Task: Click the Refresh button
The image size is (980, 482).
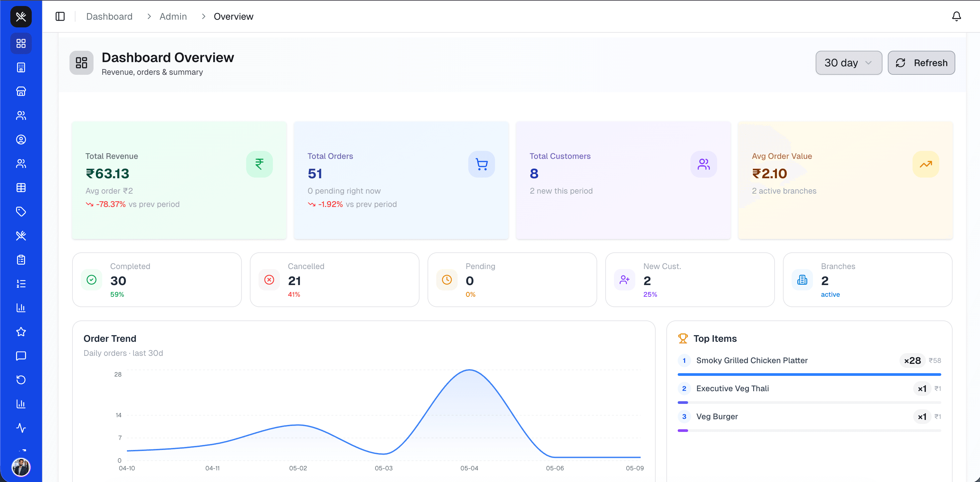Action: pyautogui.click(x=921, y=63)
